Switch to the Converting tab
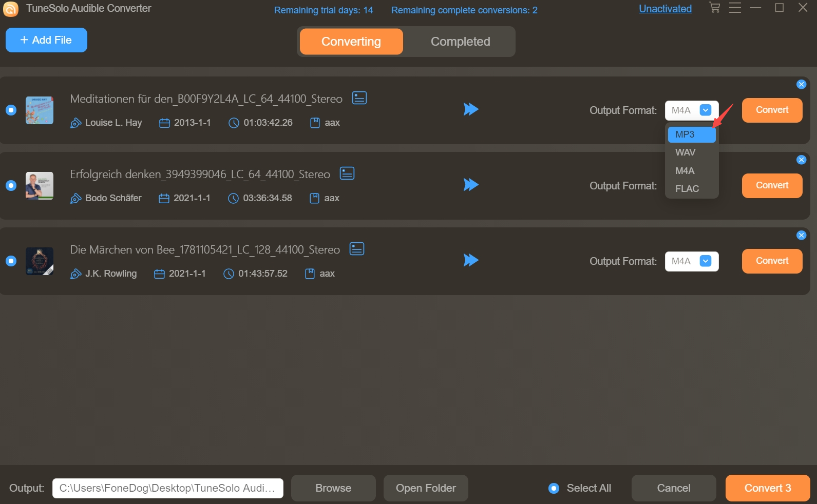The width and height of the screenshot is (817, 504). click(x=351, y=42)
